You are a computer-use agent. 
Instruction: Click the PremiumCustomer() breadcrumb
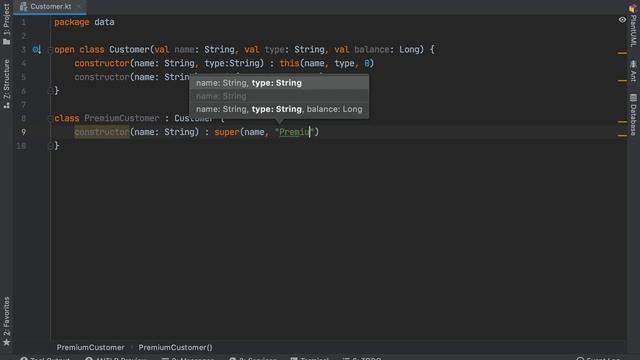click(x=175, y=347)
